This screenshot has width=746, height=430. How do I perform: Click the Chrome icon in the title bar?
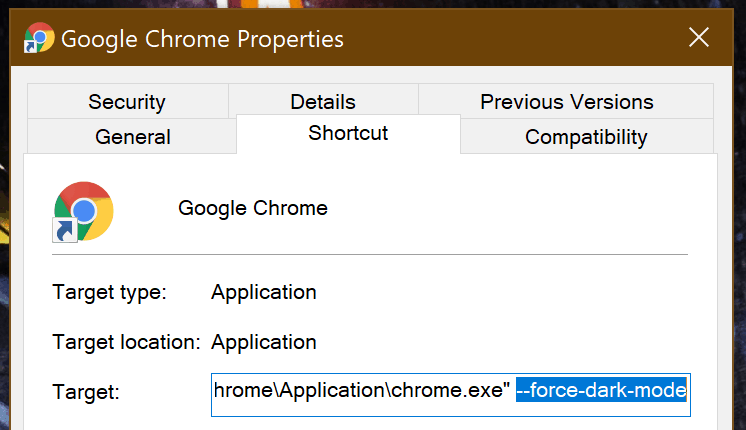pos(39,38)
